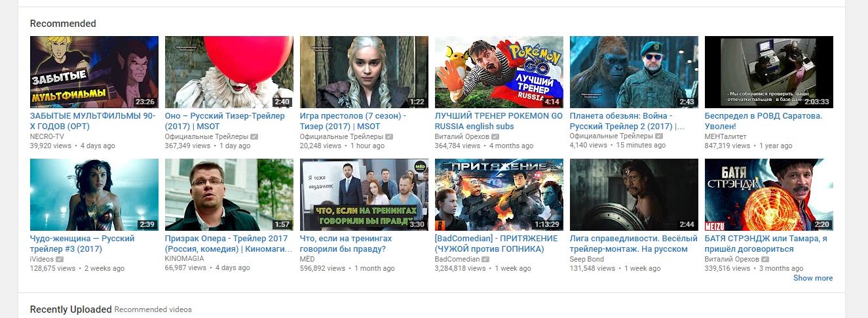Click the verified badge beside iVideos

pos(60,260)
